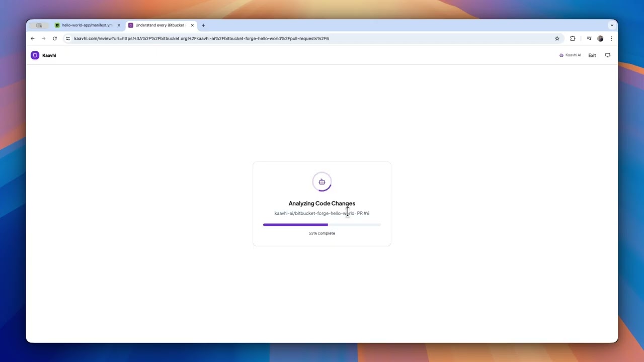Open the site information icon in address bar
The image size is (644, 362).
[x=68, y=38]
